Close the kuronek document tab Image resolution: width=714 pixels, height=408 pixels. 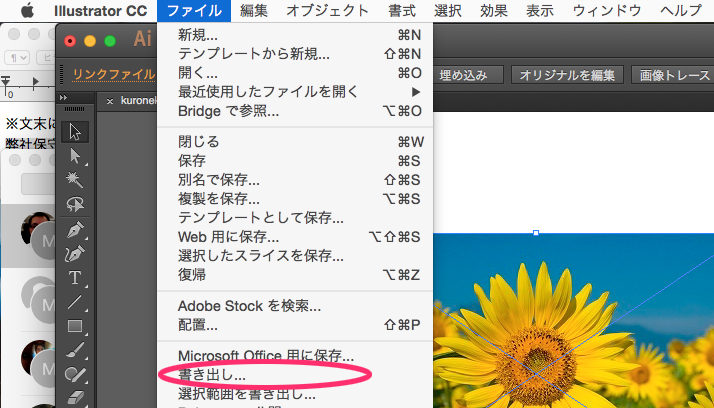click(x=109, y=102)
